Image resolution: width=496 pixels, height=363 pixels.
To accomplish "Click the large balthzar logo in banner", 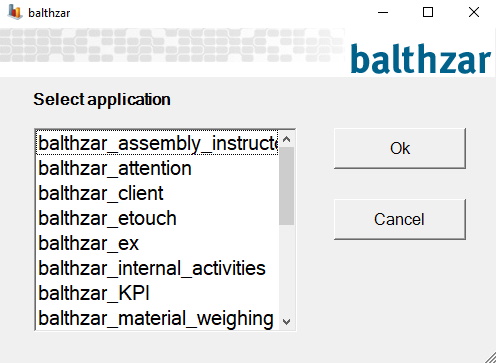I will (x=421, y=59).
